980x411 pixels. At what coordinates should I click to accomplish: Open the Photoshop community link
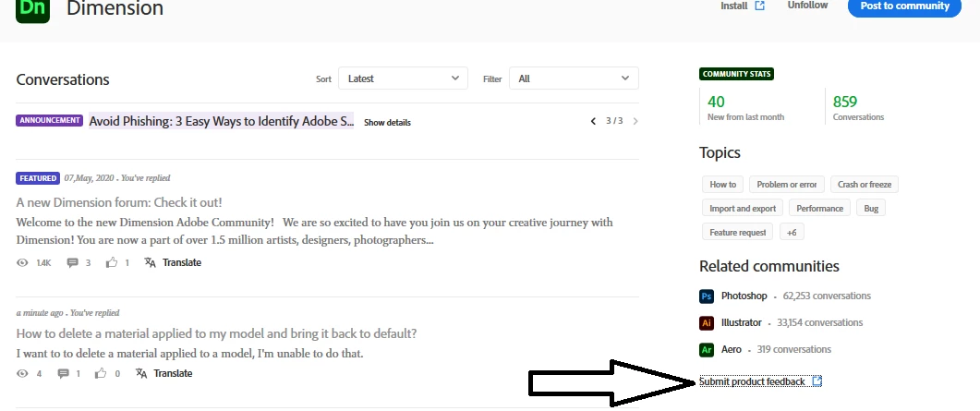(x=744, y=296)
